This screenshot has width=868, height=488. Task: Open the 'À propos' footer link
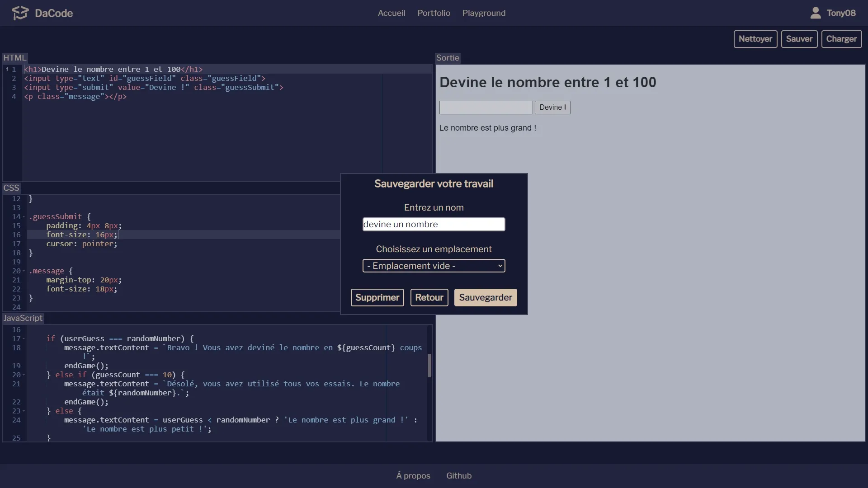click(412, 475)
